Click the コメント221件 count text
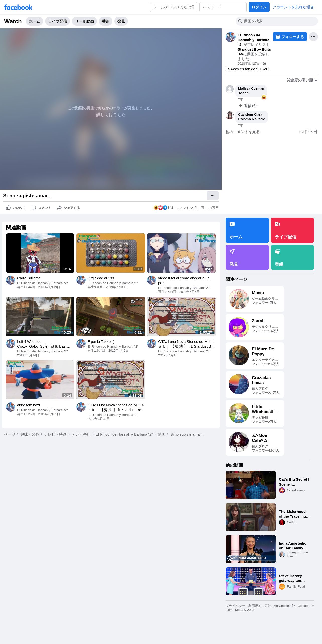322x644 pixels. [187, 208]
